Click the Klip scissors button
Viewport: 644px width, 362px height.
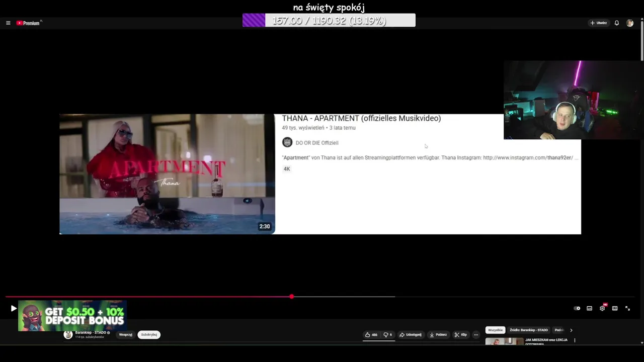pyautogui.click(x=461, y=335)
